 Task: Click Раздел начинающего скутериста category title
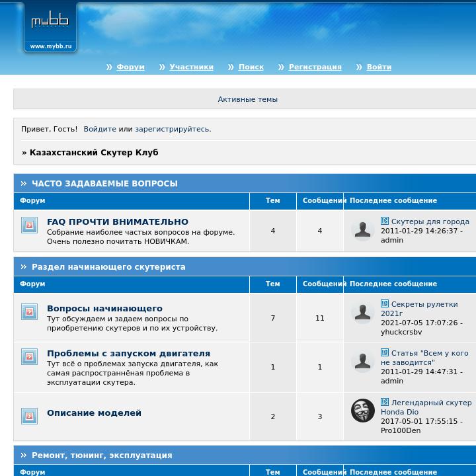click(x=108, y=267)
